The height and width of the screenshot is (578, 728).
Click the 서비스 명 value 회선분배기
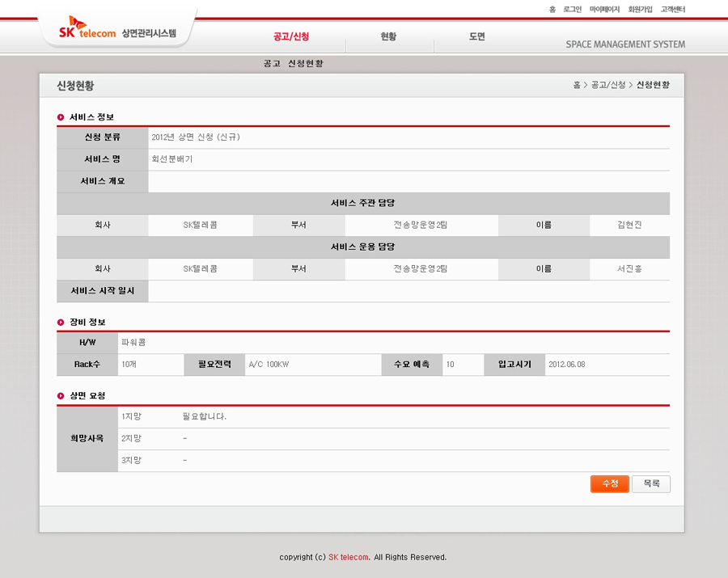171,159
